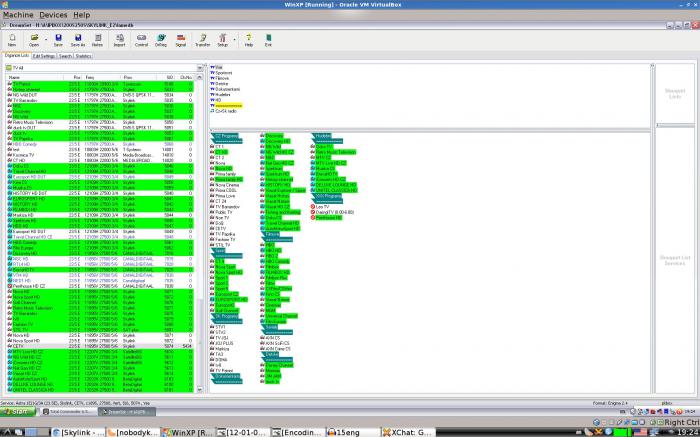The width and height of the screenshot is (700, 437).
Task: Select the Filmové bouquet
Action: [222, 78]
